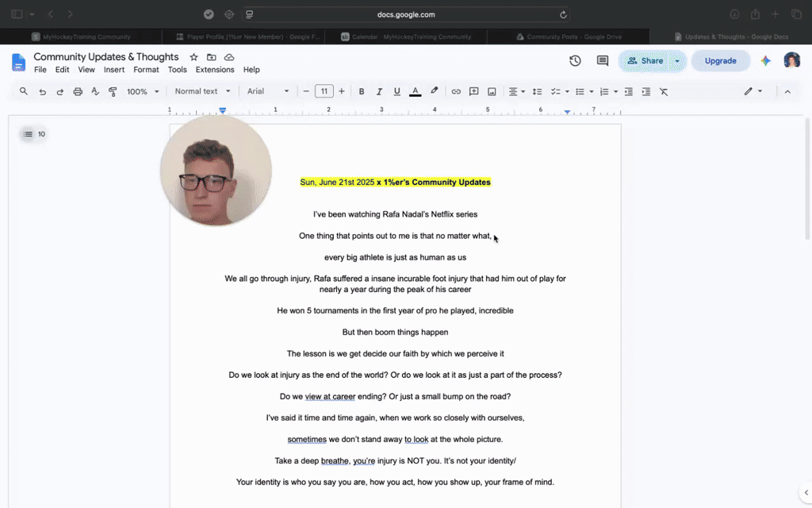Open the Gemini sparkle icon

[x=765, y=60]
